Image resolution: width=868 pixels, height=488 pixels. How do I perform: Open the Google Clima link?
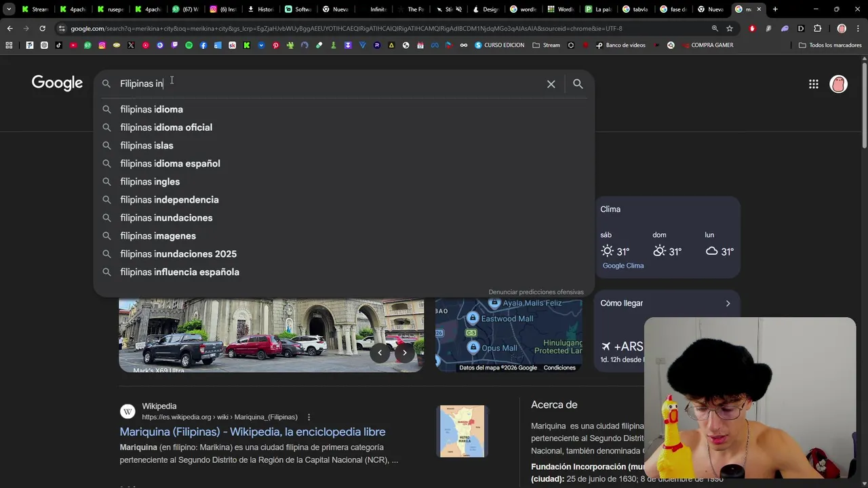(x=623, y=266)
